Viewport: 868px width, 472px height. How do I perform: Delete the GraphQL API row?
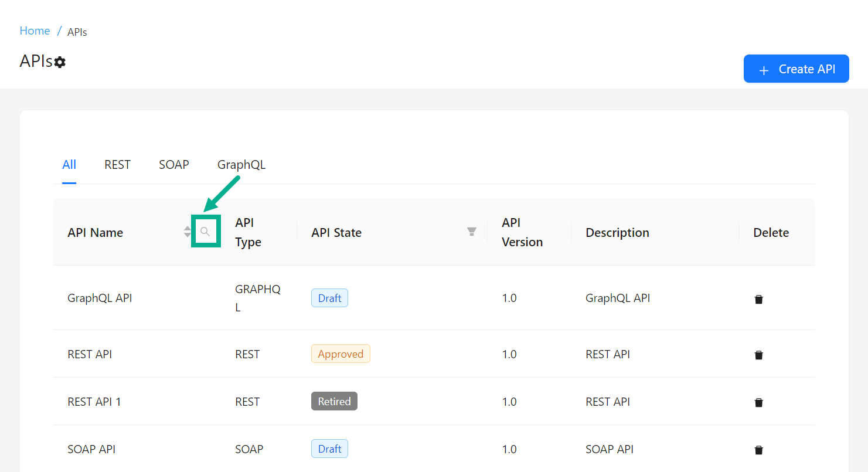pos(758,299)
